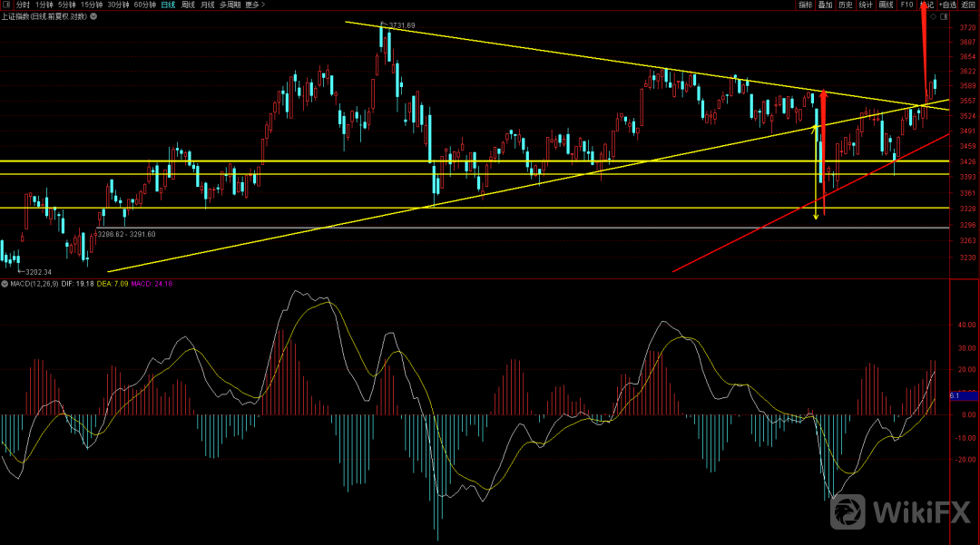Screen dimensions: 980x545
Task: Click the panel toggle icon at top-left
Action: 5,5
